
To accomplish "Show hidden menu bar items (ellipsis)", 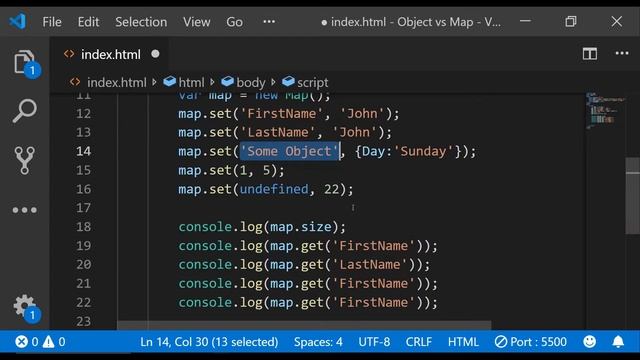I will pos(269,22).
